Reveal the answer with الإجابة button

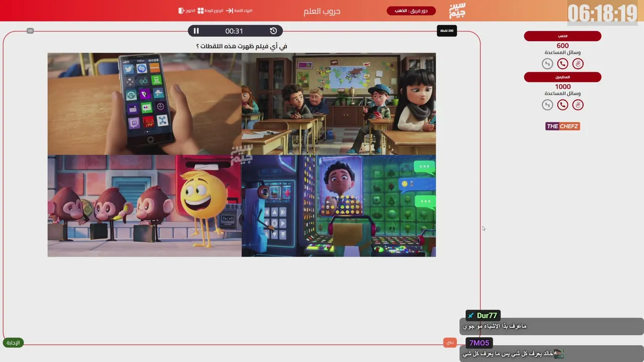click(x=14, y=343)
